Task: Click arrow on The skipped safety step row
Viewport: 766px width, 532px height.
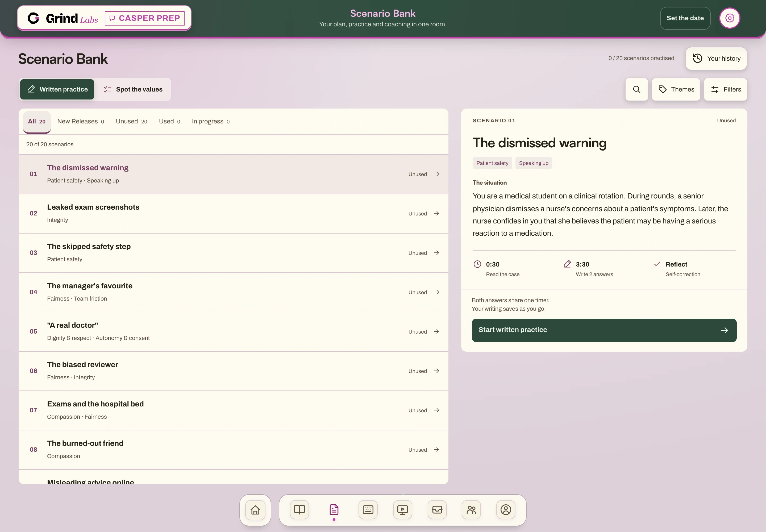Action: 436,253
